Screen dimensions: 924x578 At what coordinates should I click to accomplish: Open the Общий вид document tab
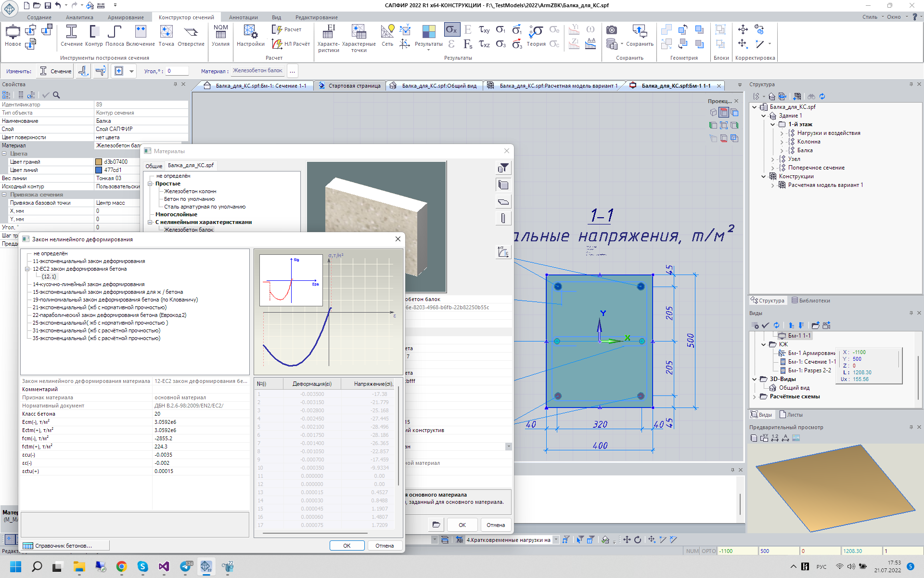pyautogui.click(x=438, y=86)
